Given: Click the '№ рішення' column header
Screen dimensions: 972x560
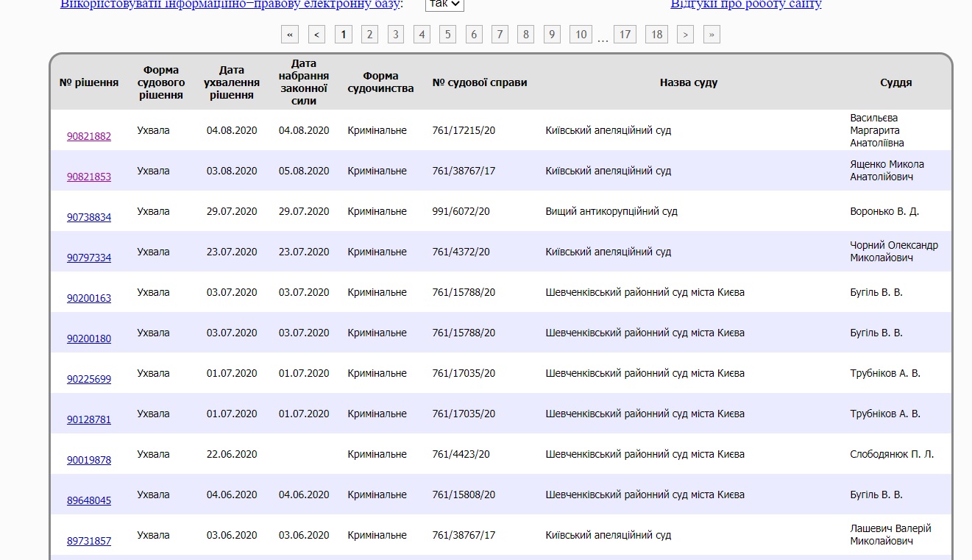Looking at the screenshot, I should click(89, 82).
